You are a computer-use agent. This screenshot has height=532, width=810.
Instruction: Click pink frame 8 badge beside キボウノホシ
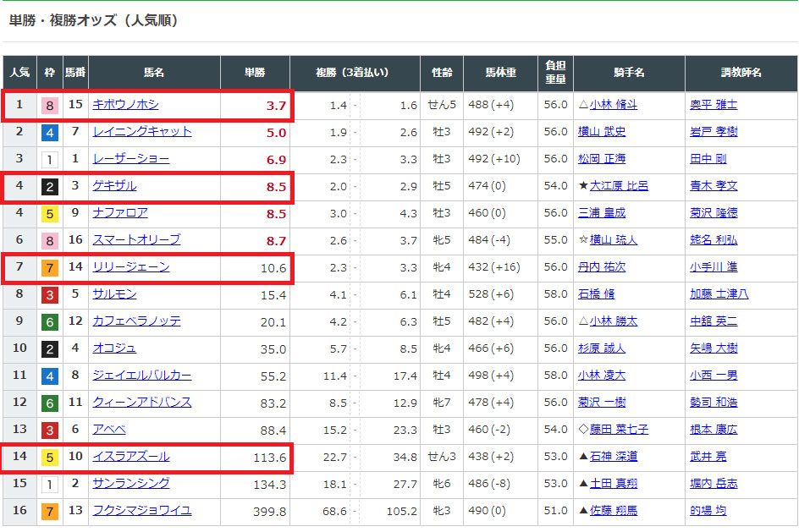point(50,105)
